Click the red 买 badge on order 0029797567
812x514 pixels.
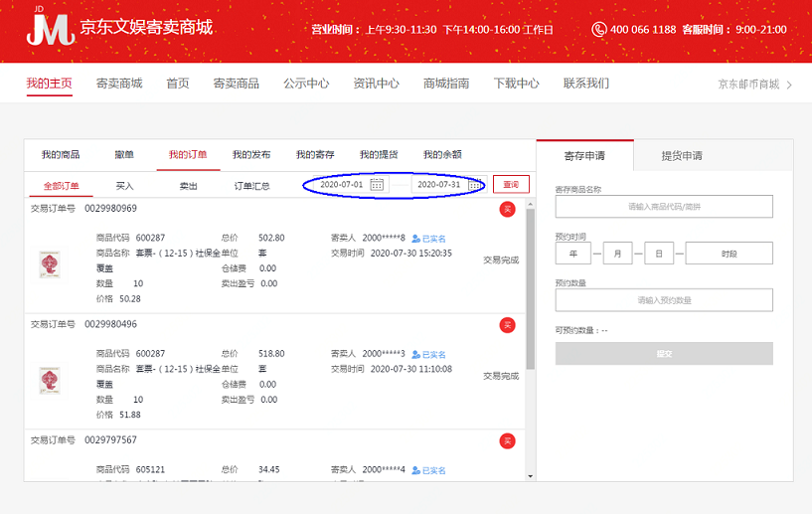tap(507, 440)
